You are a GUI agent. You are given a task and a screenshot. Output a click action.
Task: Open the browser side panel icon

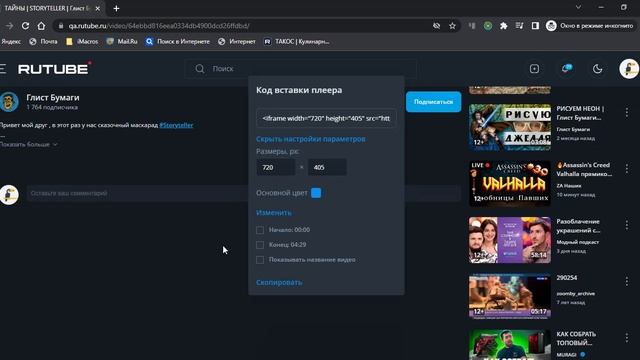(x=535, y=26)
